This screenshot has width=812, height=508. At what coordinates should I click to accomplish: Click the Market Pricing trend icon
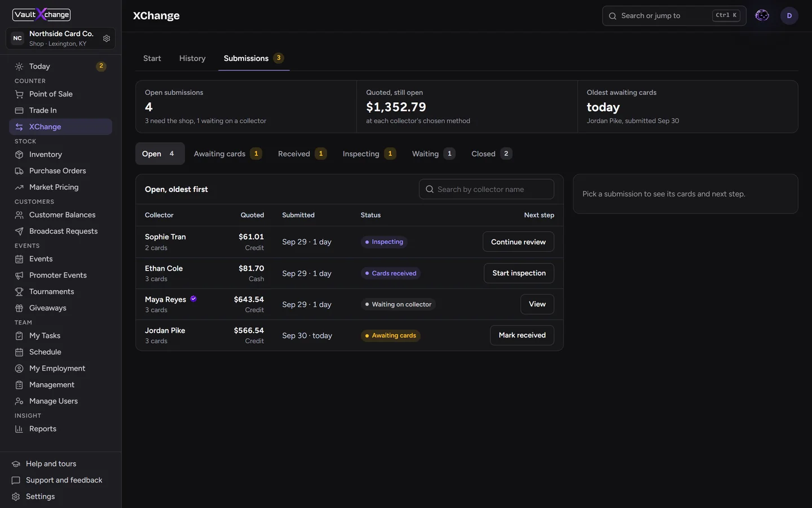(19, 187)
